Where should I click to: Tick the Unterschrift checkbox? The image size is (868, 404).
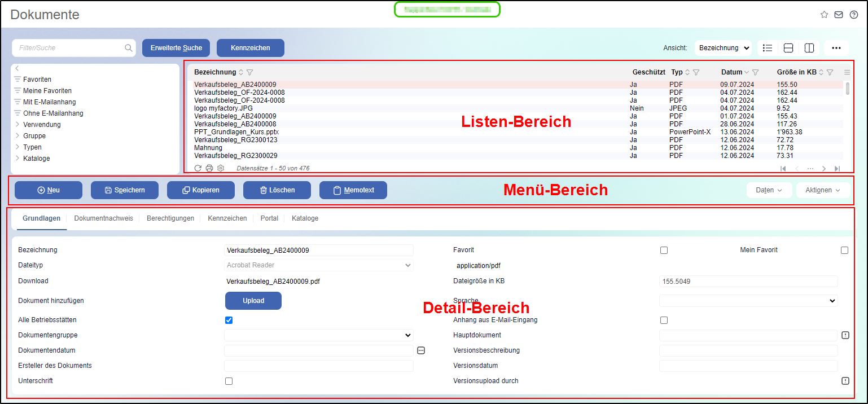click(229, 381)
